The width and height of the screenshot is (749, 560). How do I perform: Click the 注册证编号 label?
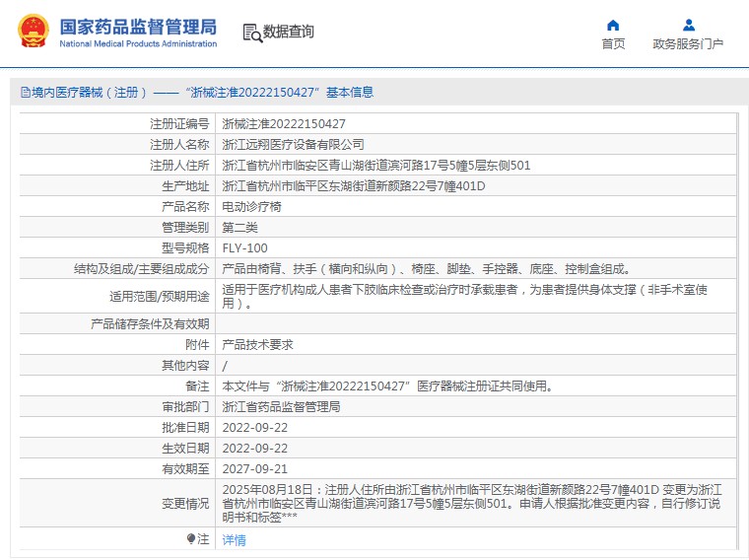(x=179, y=124)
